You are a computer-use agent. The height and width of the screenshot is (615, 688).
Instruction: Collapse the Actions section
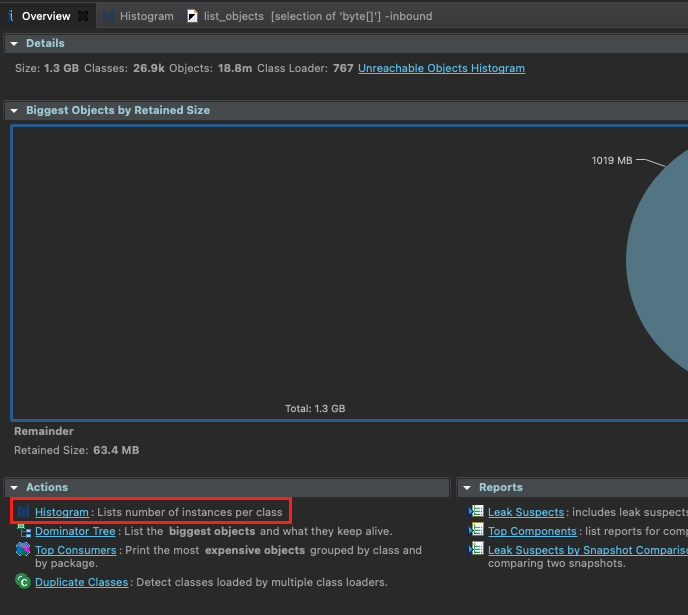14,487
